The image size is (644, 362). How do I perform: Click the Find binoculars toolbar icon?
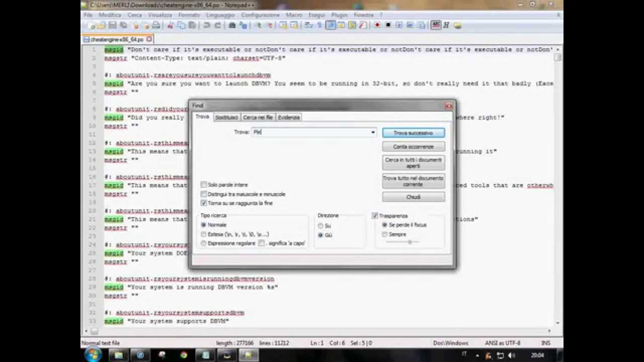tap(232, 25)
